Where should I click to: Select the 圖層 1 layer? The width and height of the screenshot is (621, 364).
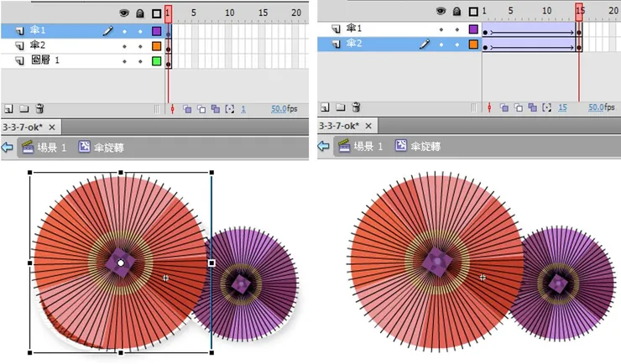[x=82, y=61]
